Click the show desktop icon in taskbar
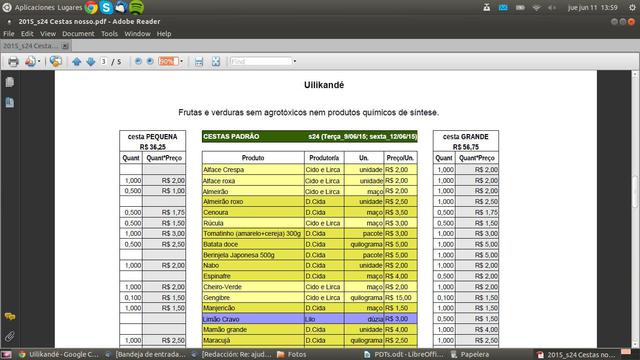The width and height of the screenshot is (640, 360). 6,355
